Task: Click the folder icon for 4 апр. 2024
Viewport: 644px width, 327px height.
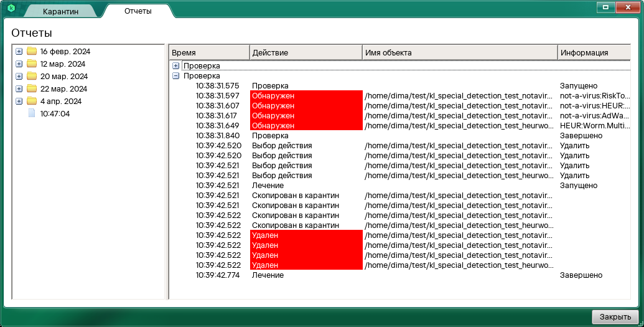Action: (32, 101)
